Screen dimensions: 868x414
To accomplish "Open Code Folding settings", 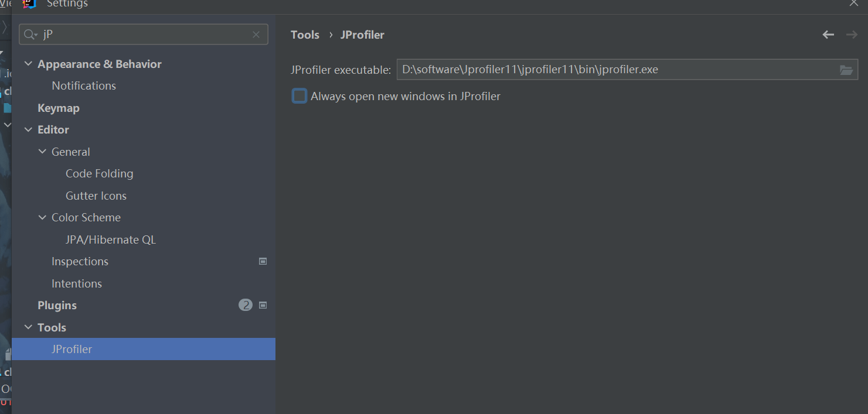I will click(x=99, y=174).
